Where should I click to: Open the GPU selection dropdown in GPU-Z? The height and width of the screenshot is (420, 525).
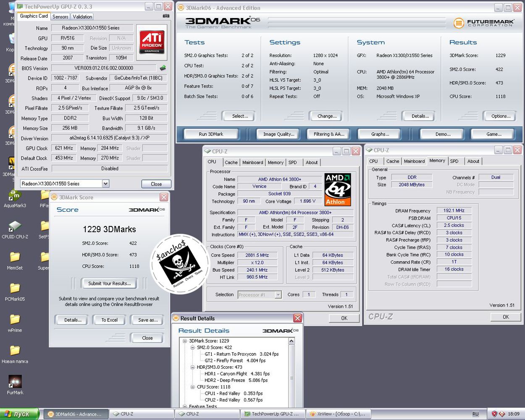105,184
